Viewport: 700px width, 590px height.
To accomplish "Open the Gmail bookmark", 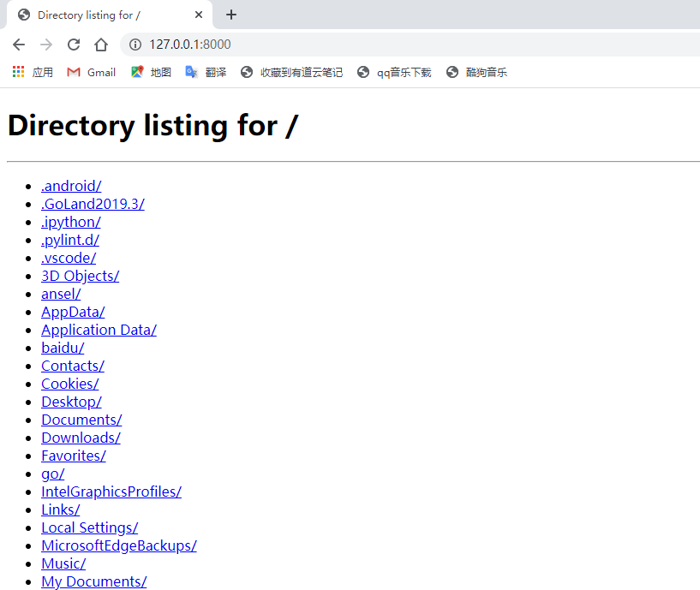I will click(92, 73).
